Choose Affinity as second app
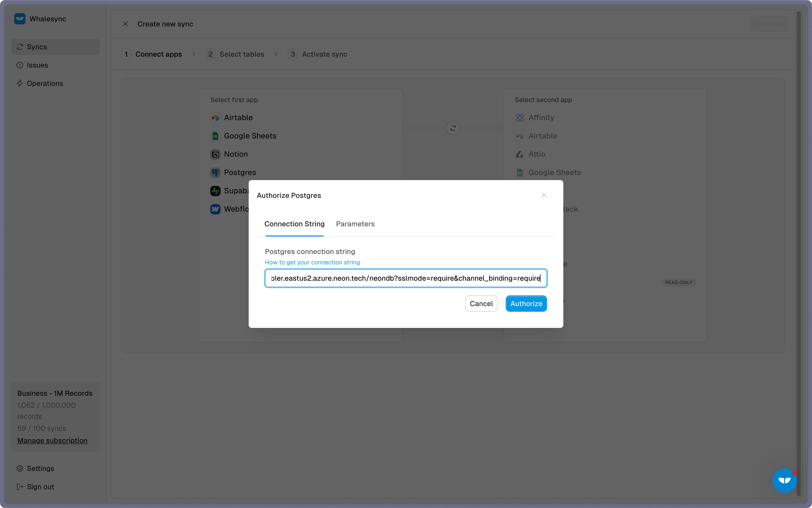 [x=541, y=118]
